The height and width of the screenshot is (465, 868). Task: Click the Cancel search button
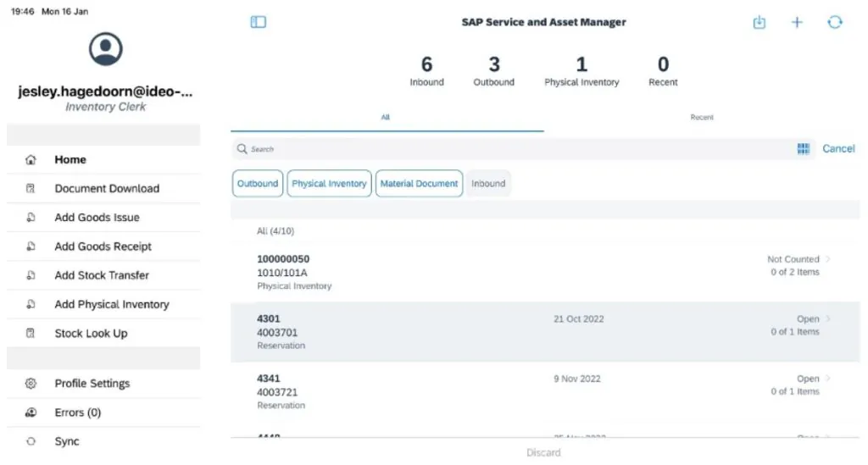click(838, 148)
